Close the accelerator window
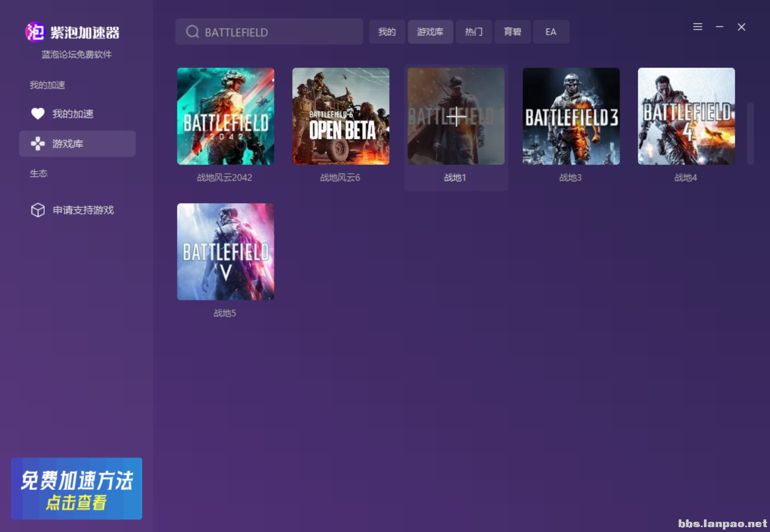Image resolution: width=770 pixels, height=532 pixels. 741,27
